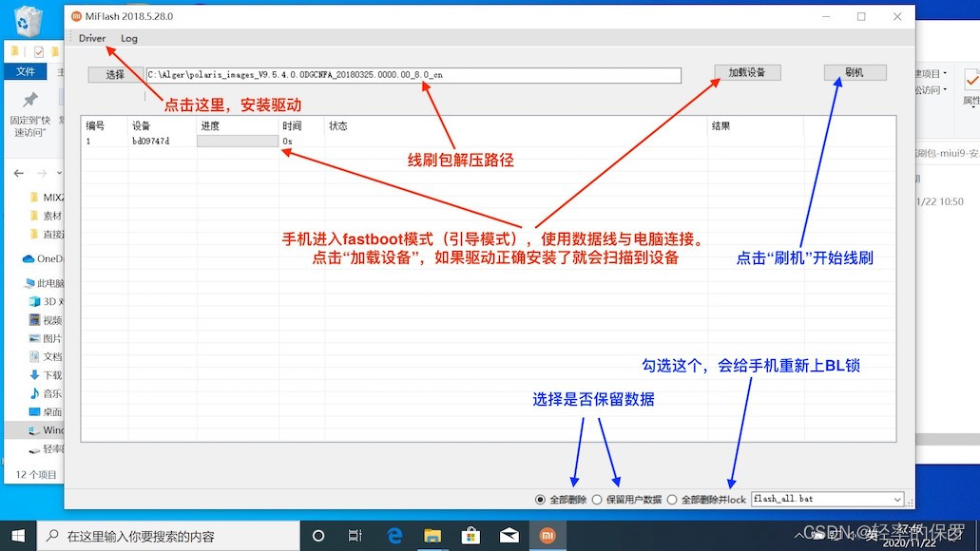Screen dimensions: 980x551
Task: Select the 全部删除并lock radio option
Action: pyautogui.click(x=706, y=500)
